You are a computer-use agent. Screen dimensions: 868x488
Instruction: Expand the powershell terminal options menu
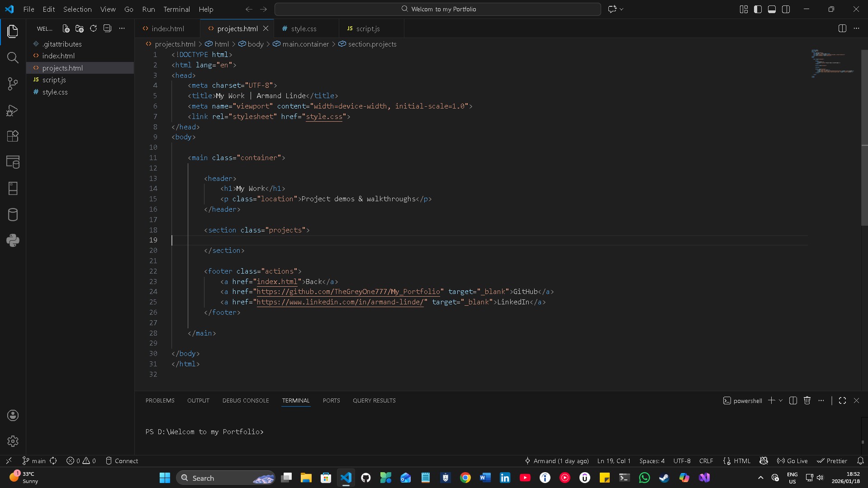pos(822,400)
